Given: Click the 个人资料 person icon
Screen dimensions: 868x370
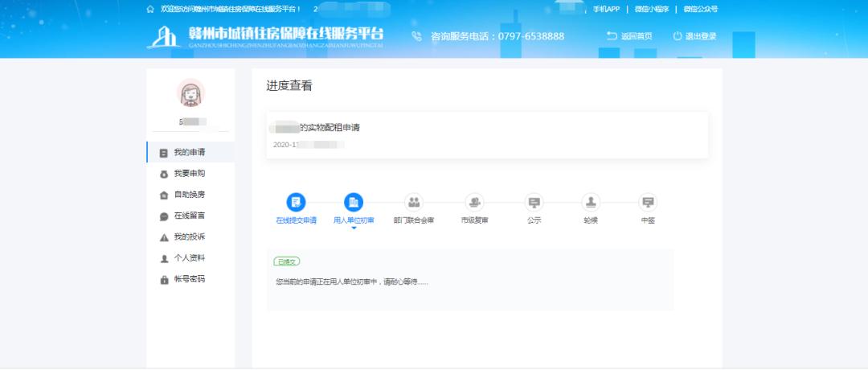Looking at the screenshot, I should 164,258.
